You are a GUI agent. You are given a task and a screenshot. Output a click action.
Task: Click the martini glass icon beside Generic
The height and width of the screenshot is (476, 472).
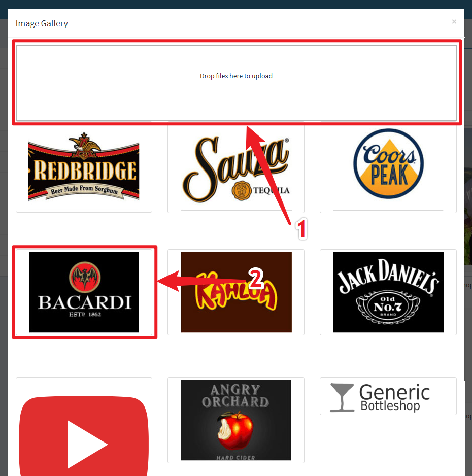[341, 397]
